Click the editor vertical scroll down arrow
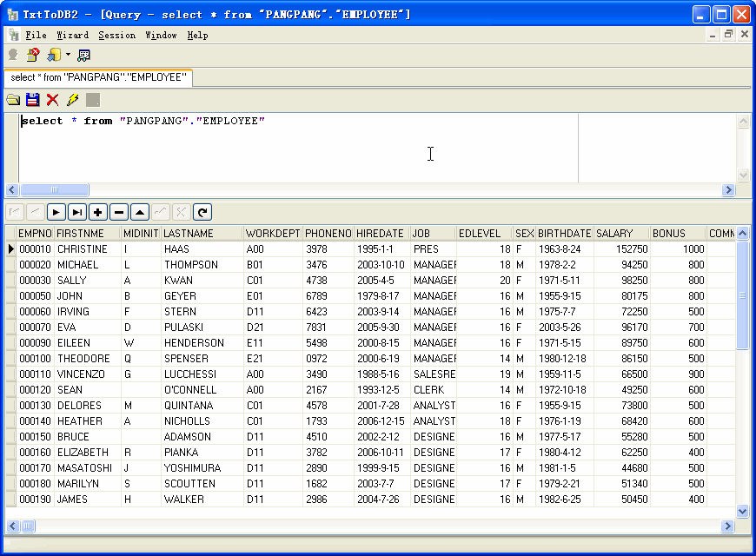The width and height of the screenshot is (756, 556). click(x=744, y=175)
